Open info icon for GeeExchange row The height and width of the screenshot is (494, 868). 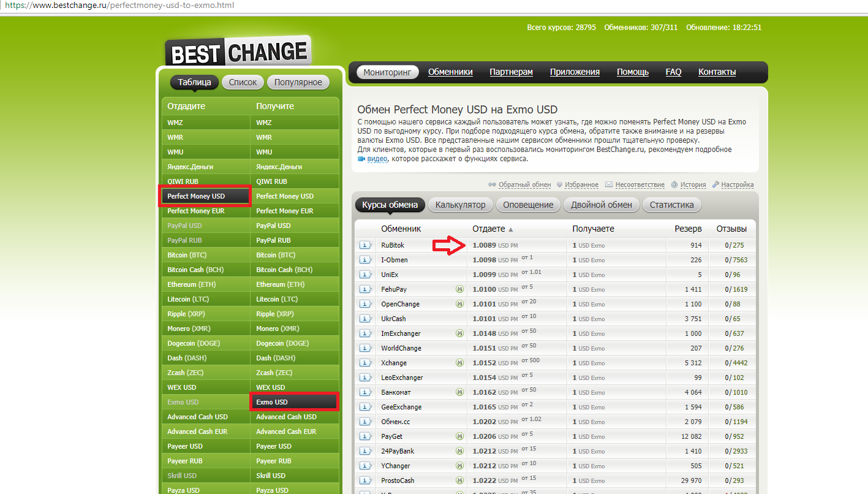click(366, 407)
